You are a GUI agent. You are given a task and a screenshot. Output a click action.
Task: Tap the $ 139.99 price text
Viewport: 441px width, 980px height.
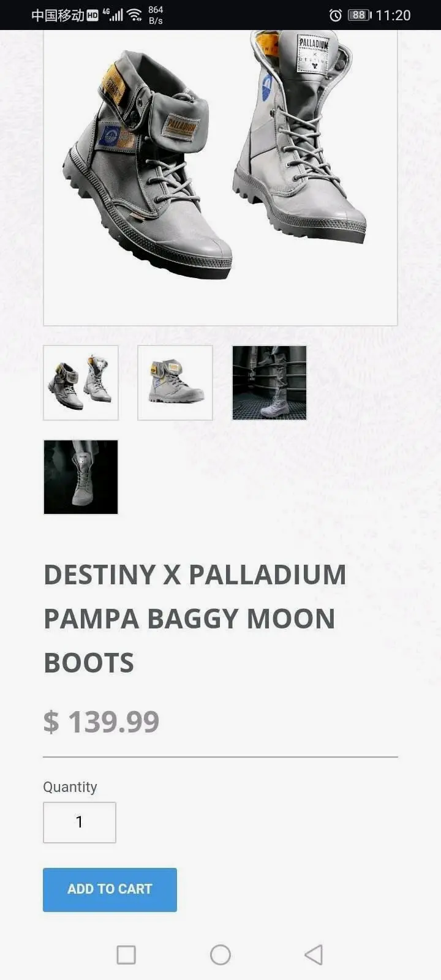[101, 722]
